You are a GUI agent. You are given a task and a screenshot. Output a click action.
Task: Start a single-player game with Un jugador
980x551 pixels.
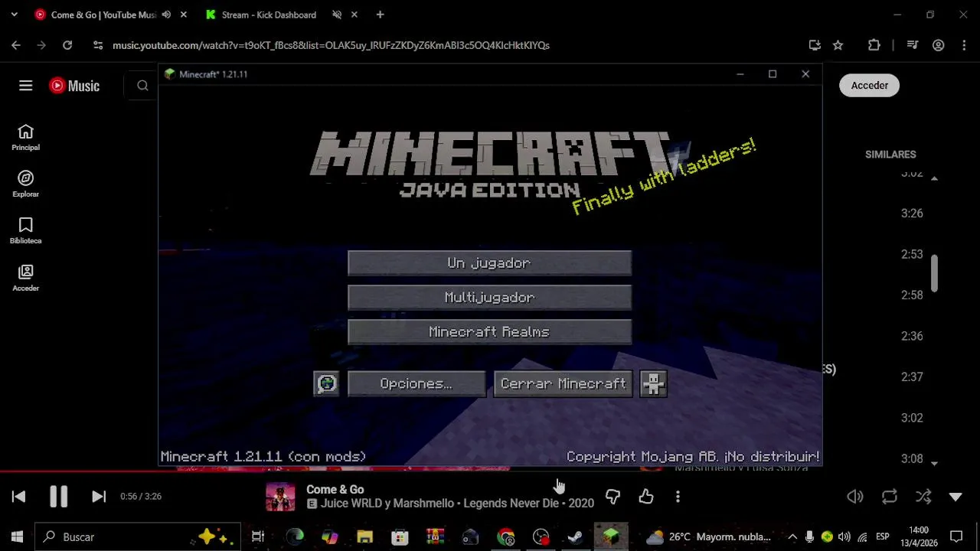(x=489, y=263)
